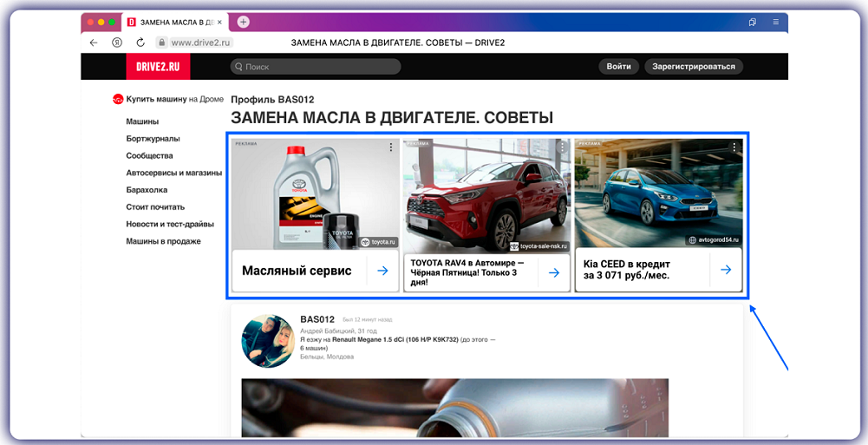Open a new tab with the plus button
Viewport: 868px width, 445px height.
[x=243, y=23]
